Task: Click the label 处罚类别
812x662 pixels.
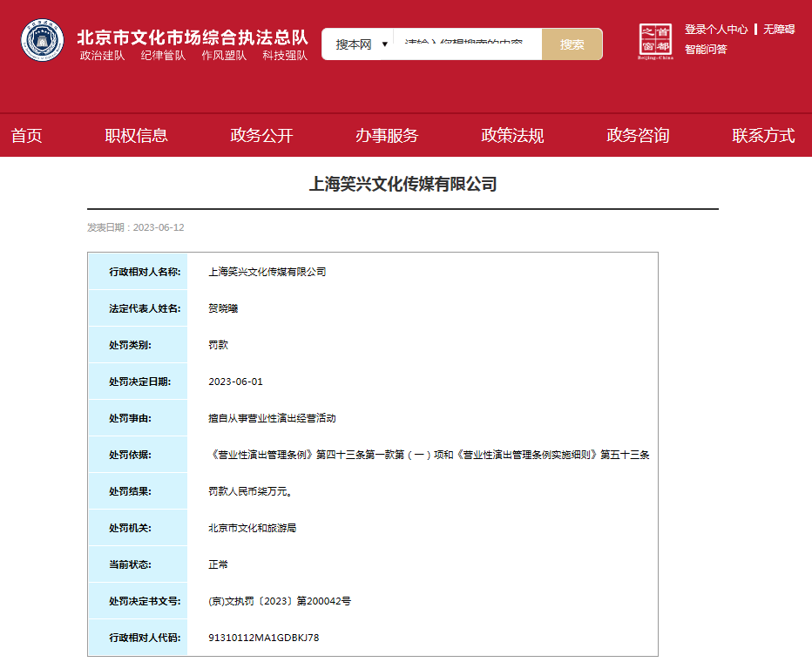Action: (x=130, y=345)
